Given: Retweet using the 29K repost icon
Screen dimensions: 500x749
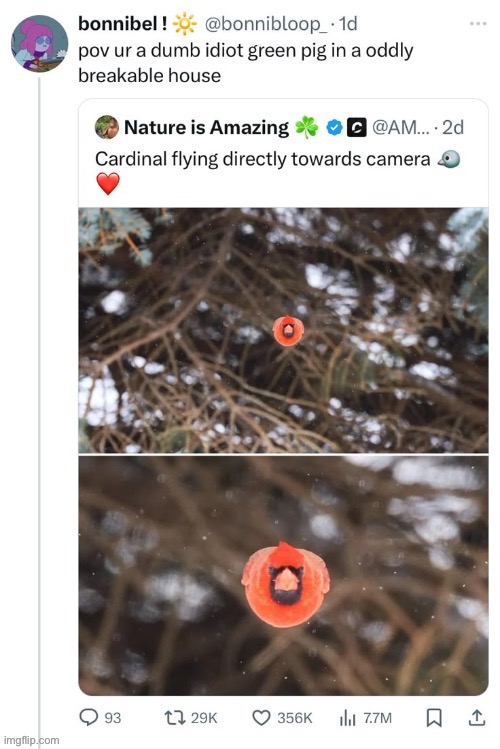Looking at the screenshot, I should (175, 717).
